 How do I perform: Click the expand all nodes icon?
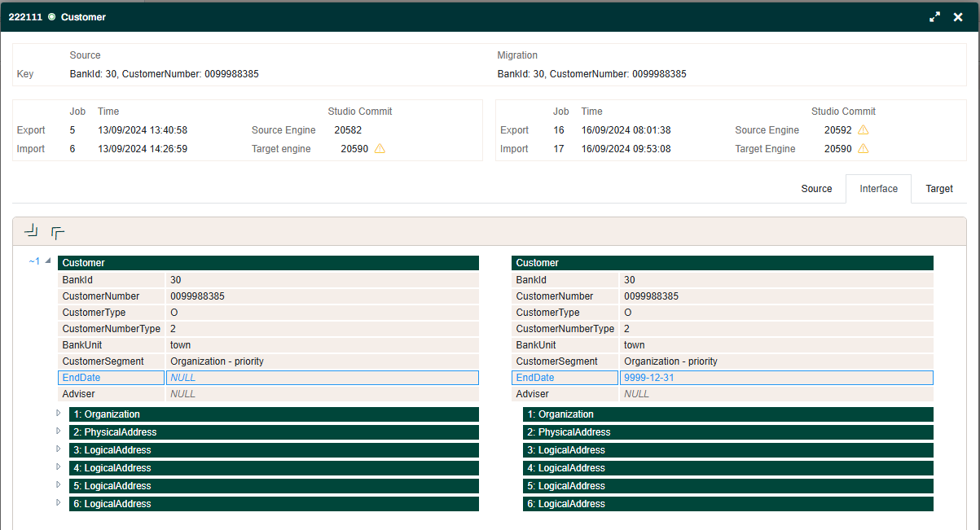point(58,233)
